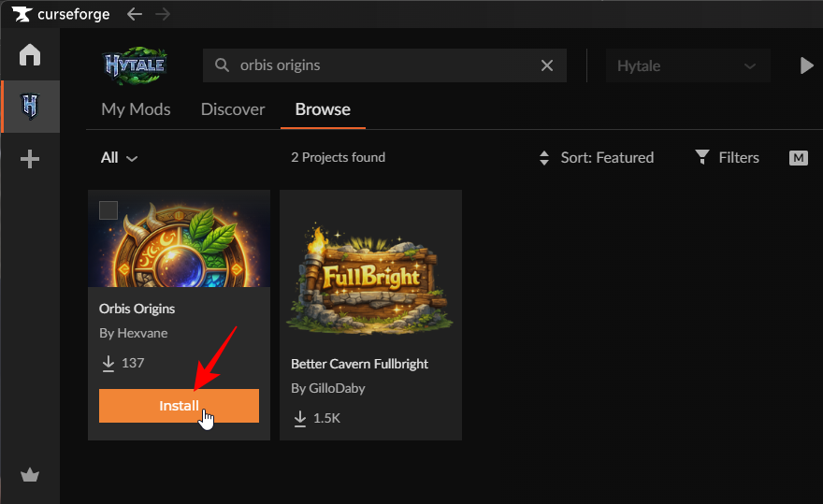The height and width of the screenshot is (504, 823).
Task: Focus the orbis origins search field
Action: 383,65
